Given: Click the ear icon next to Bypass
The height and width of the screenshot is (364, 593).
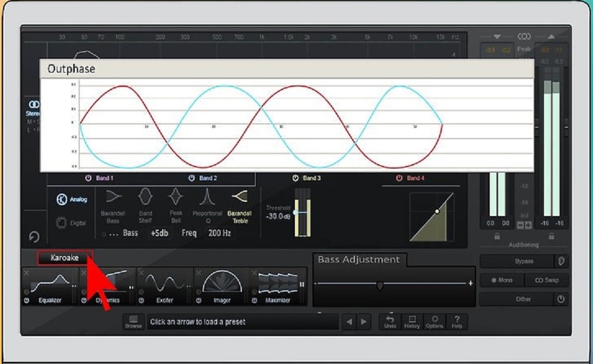Looking at the screenshot, I should pos(561,261).
